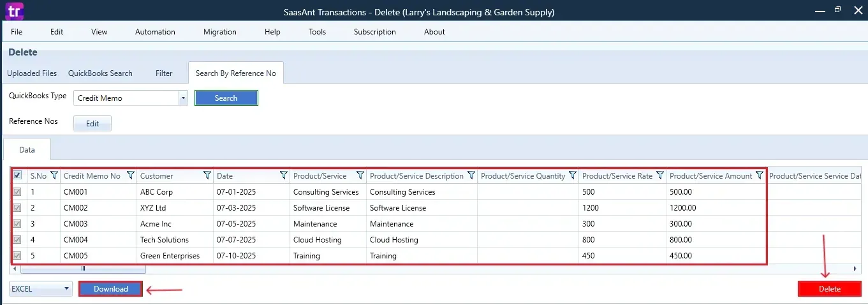Open the Subscription menu
This screenshot has width=868, height=305.
[374, 32]
